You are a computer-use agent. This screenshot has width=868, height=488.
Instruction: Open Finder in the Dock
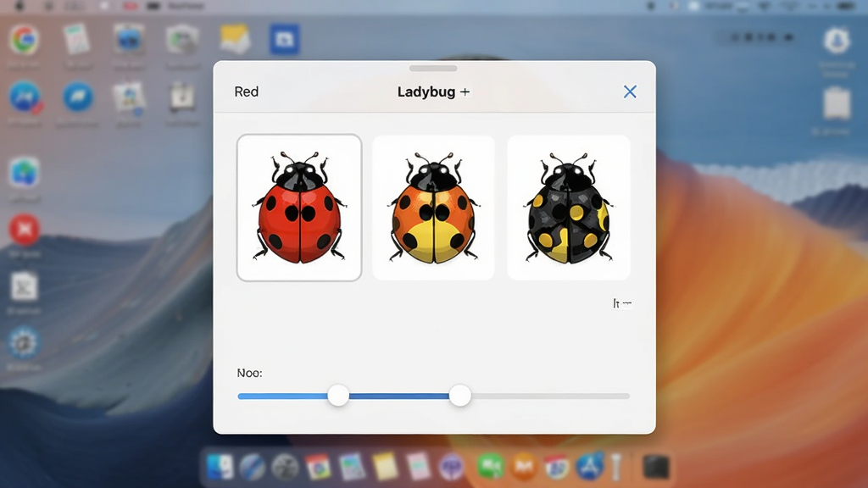(220, 467)
